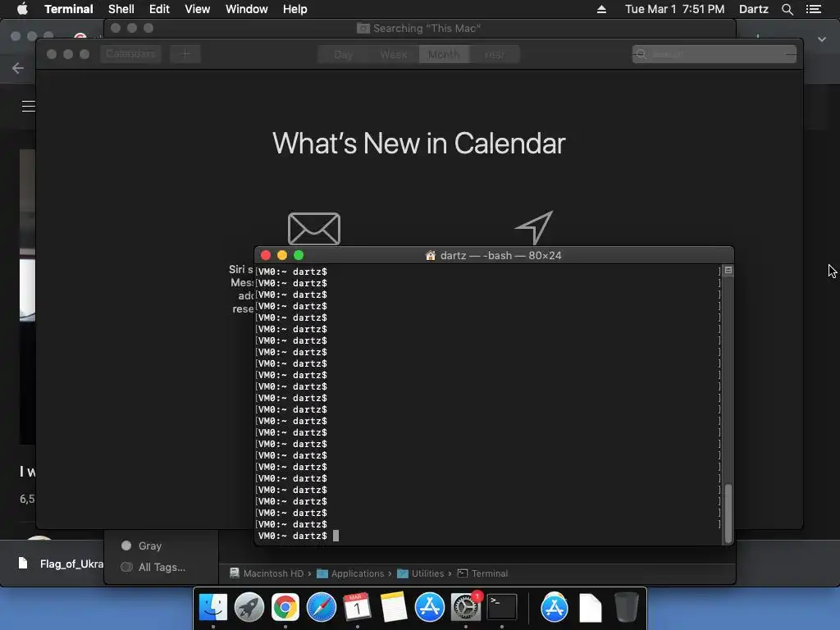
Task: Open App Store icon right of Dock divider
Action: (554, 608)
